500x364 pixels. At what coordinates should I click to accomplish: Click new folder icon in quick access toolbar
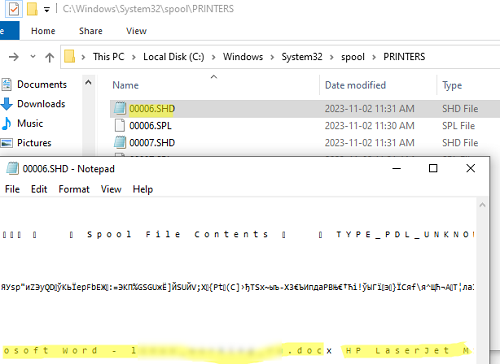32,9
